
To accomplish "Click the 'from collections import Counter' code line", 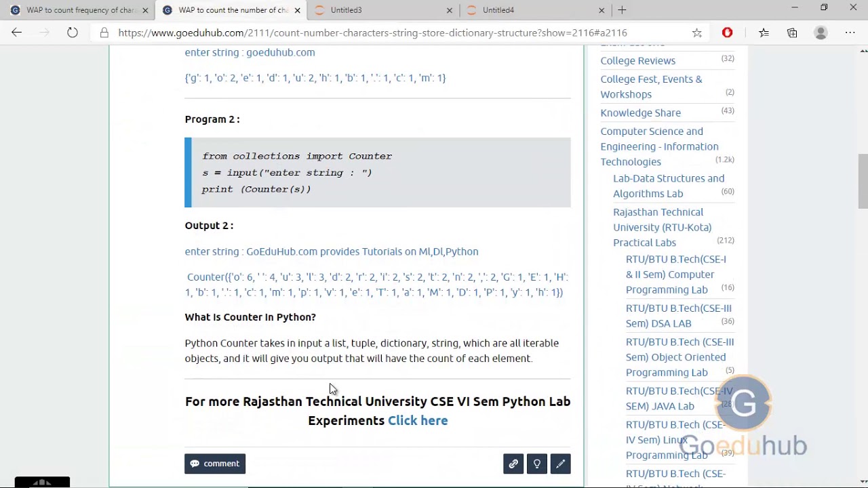I will pyautogui.click(x=297, y=156).
